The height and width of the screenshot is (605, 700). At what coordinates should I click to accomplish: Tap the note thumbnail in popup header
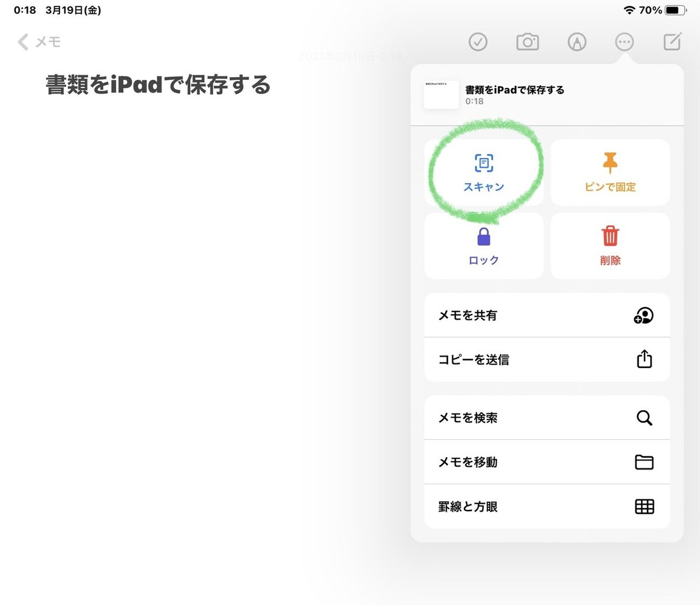(x=441, y=95)
